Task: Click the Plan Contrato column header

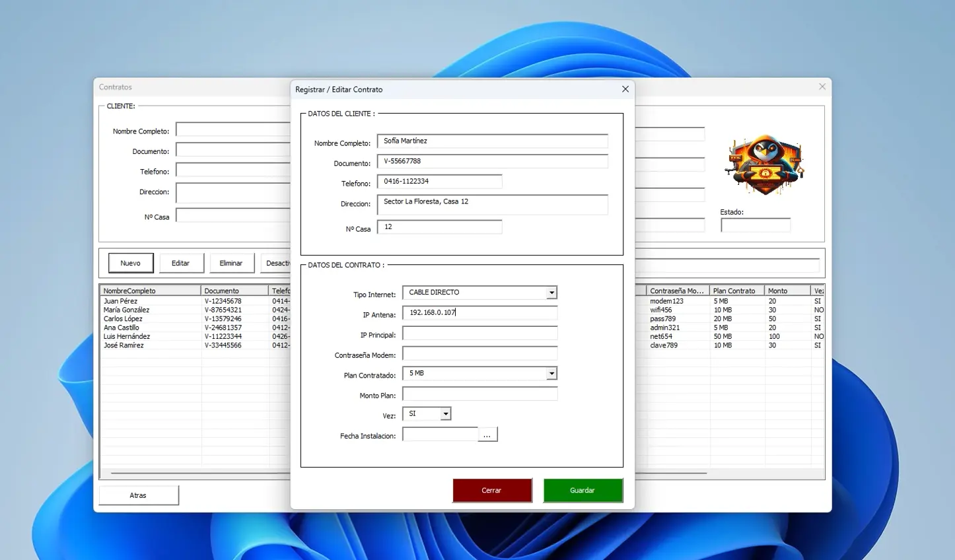Action: pyautogui.click(x=737, y=291)
